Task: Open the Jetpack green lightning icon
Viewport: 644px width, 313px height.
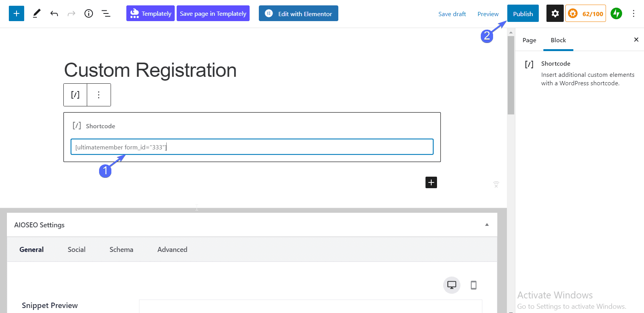Action: (x=616, y=13)
